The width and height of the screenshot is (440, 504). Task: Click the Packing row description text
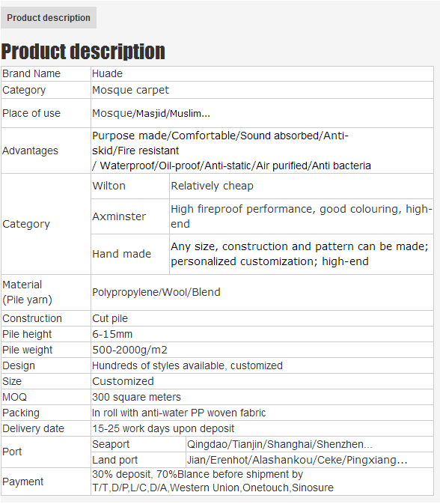pyautogui.click(x=179, y=413)
